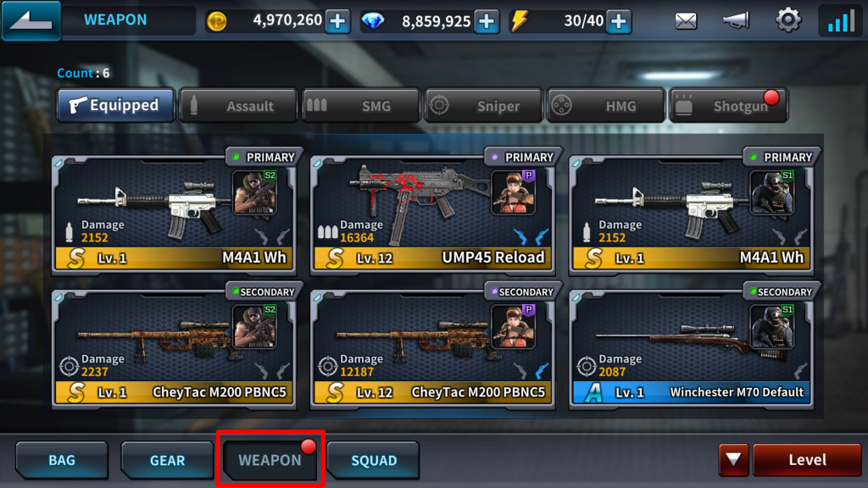Add diamonds with plus button
868x488 pixels.
(x=486, y=21)
